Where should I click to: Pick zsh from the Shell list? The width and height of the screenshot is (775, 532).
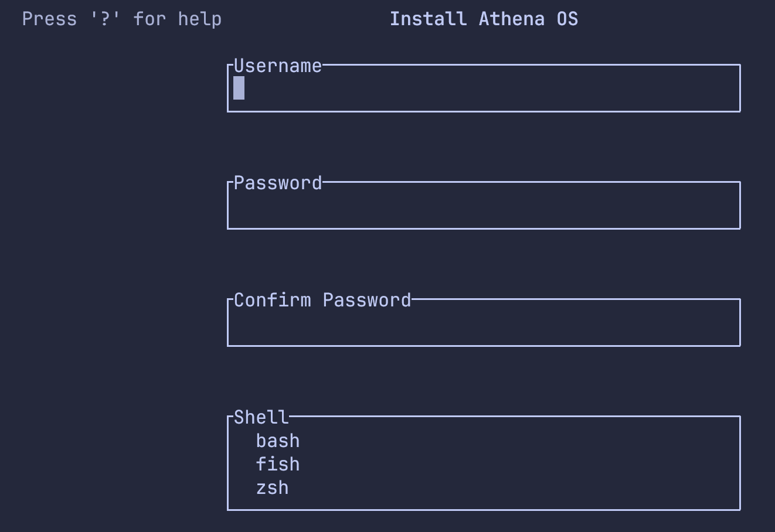pyautogui.click(x=273, y=488)
